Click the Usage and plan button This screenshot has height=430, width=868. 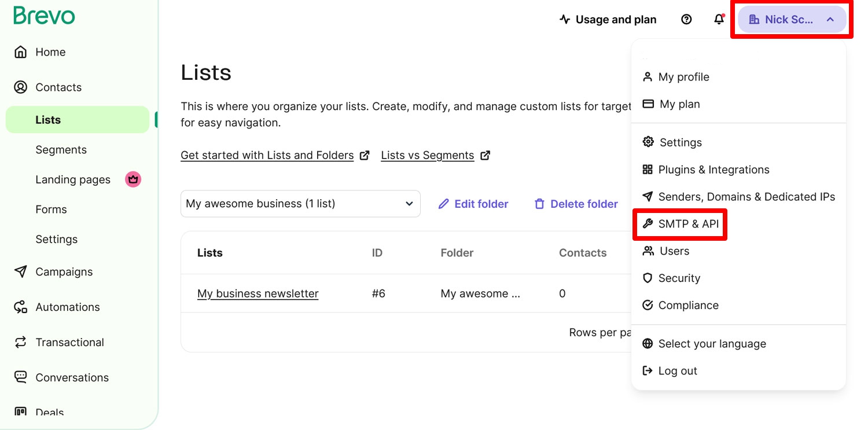608,20
